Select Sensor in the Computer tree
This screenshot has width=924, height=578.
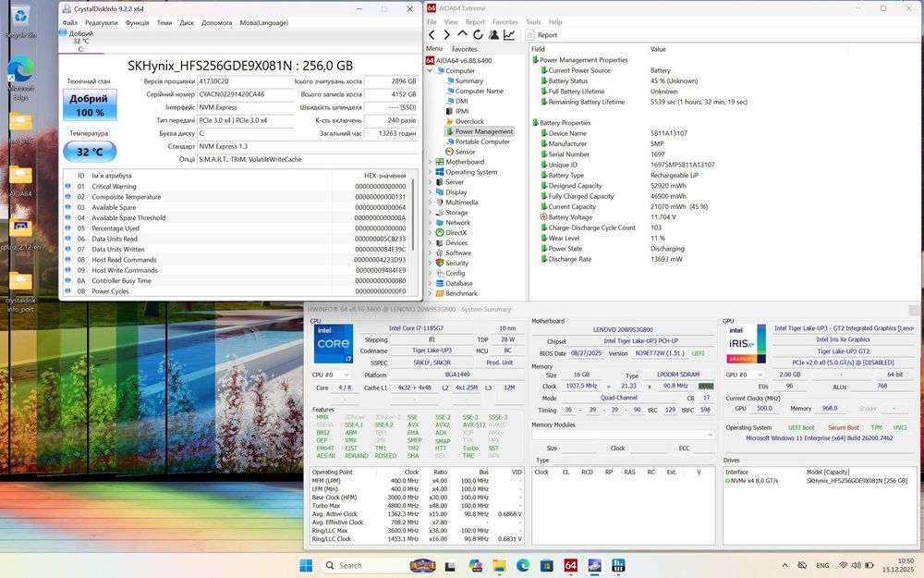(x=465, y=152)
